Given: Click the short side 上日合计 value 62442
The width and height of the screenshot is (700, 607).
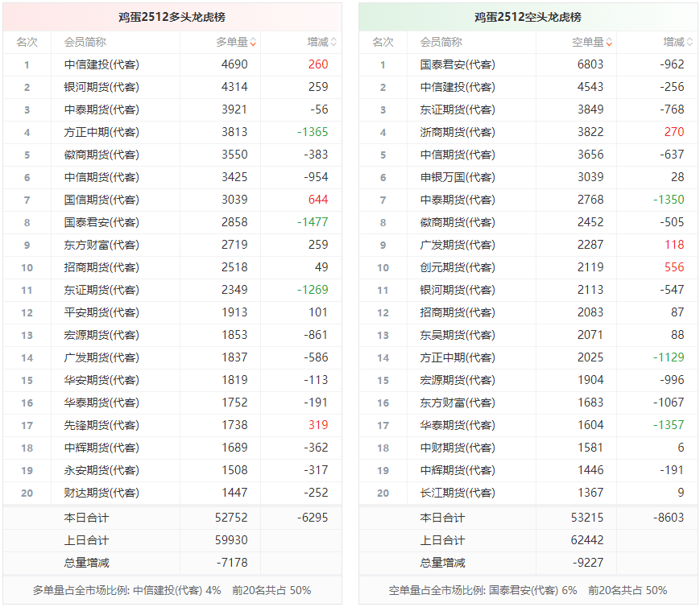Looking at the screenshot, I should [x=590, y=540].
